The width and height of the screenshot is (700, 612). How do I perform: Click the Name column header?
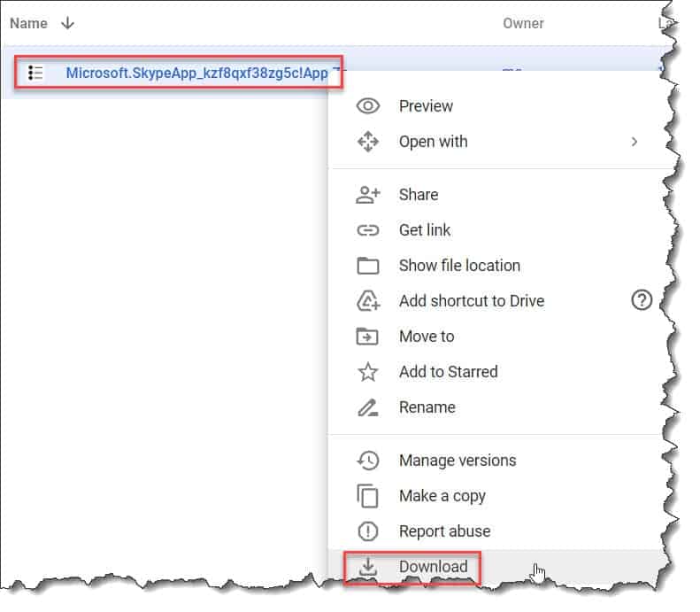(28, 23)
